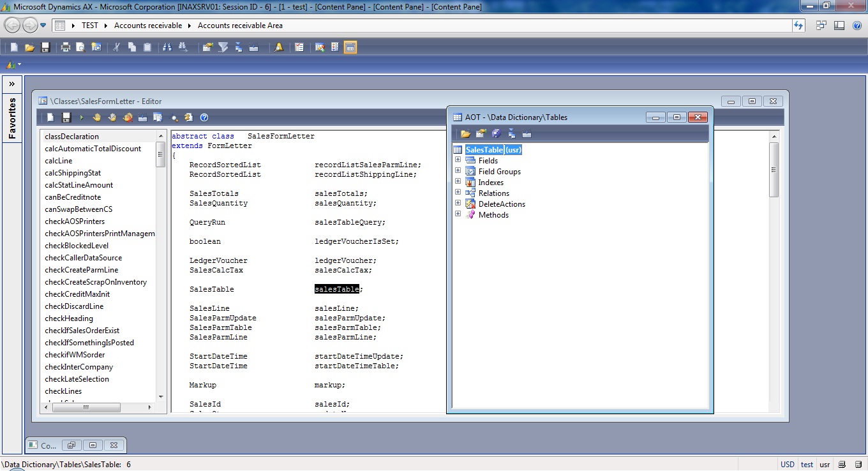The width and height of the screenshot is (868, 471).
Task: Click the open folder icon in AOT toolbar
Action: tap(465, 133)
